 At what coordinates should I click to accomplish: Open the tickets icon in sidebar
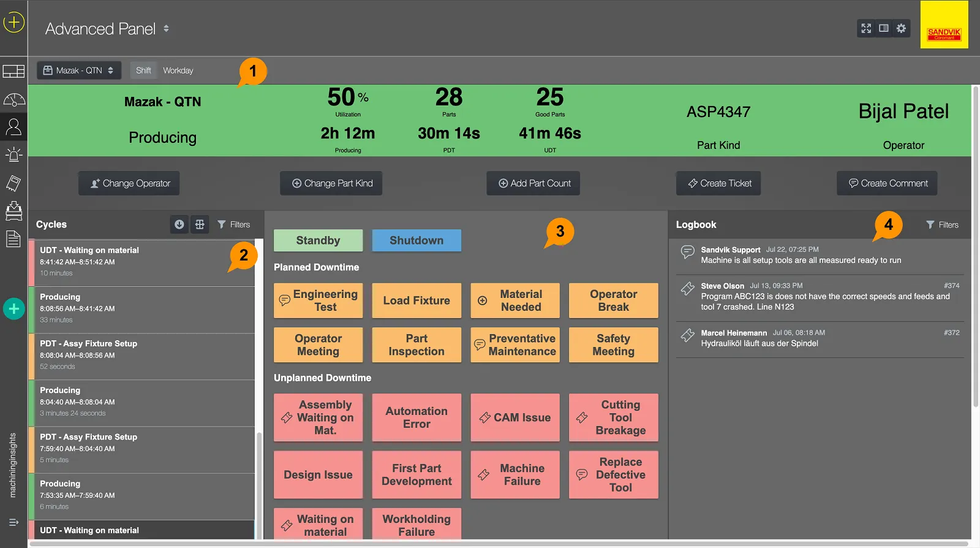13,183
